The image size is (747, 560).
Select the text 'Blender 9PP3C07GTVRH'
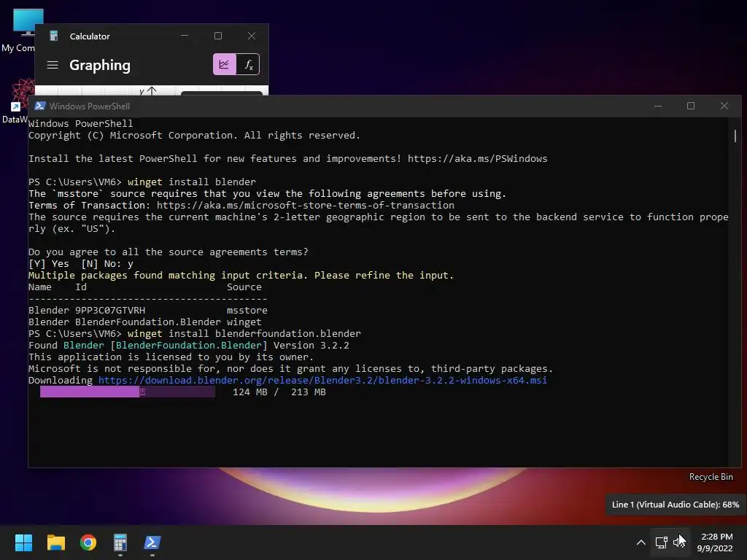[87, 311]
